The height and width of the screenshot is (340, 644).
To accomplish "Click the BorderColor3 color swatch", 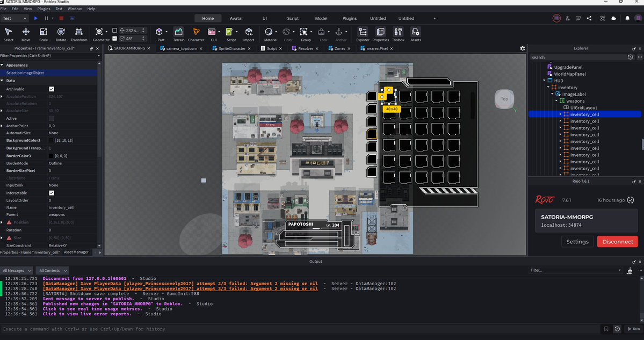I will click(52, 156).
